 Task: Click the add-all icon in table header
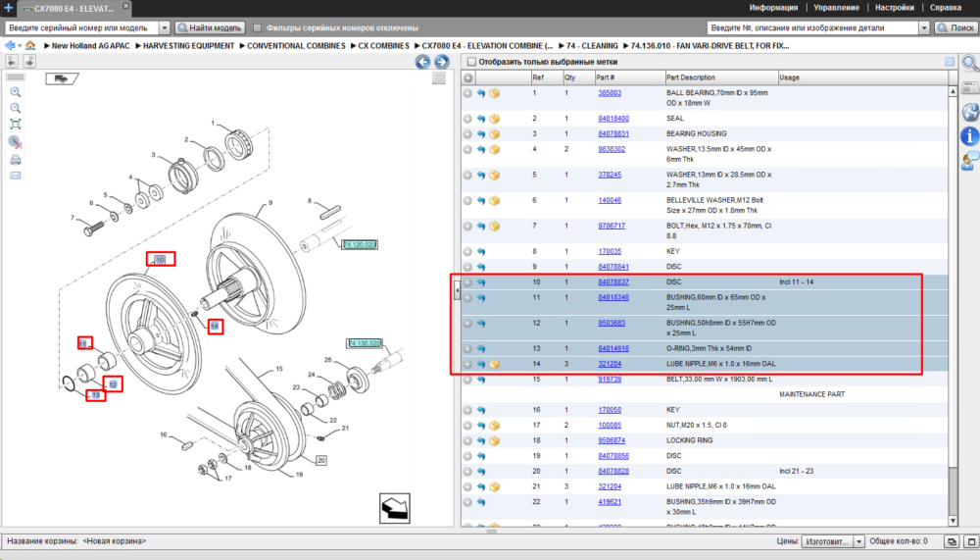(468, 77)
